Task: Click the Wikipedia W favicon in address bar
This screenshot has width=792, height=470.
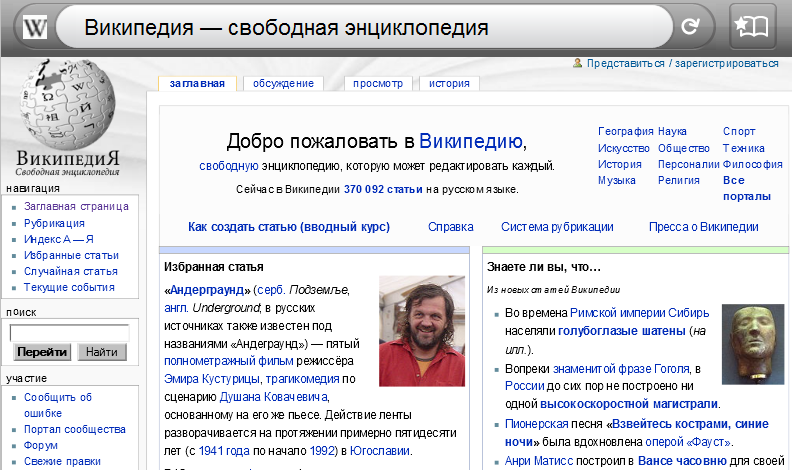Action: click(35, 27)
